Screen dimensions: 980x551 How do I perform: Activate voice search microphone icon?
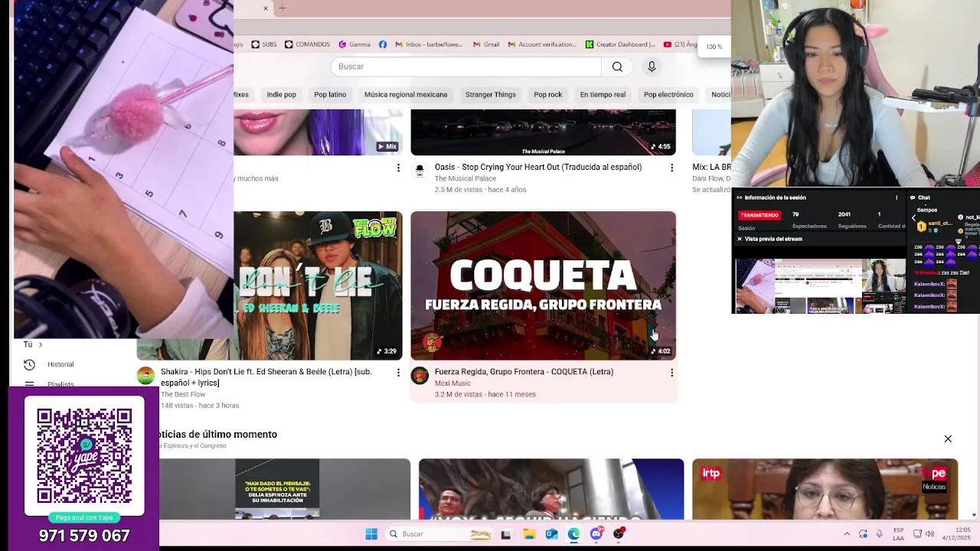click(x=652, y=67)
